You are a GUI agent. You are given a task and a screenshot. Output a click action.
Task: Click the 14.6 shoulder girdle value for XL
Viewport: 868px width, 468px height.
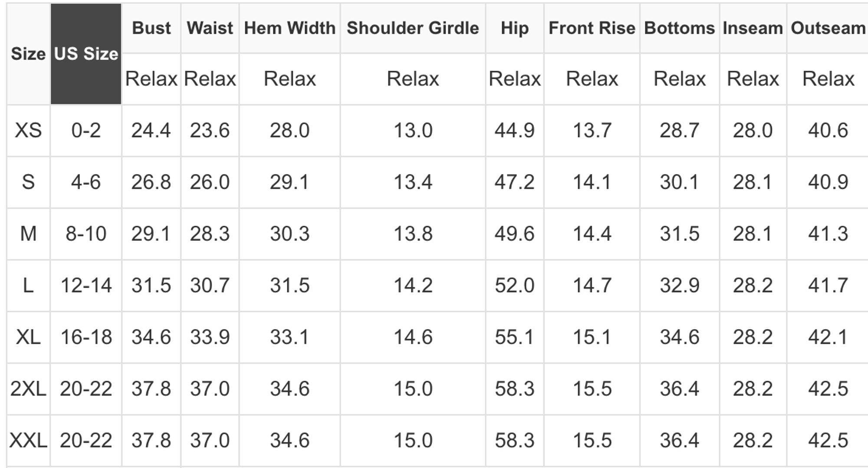coord(413,337)
